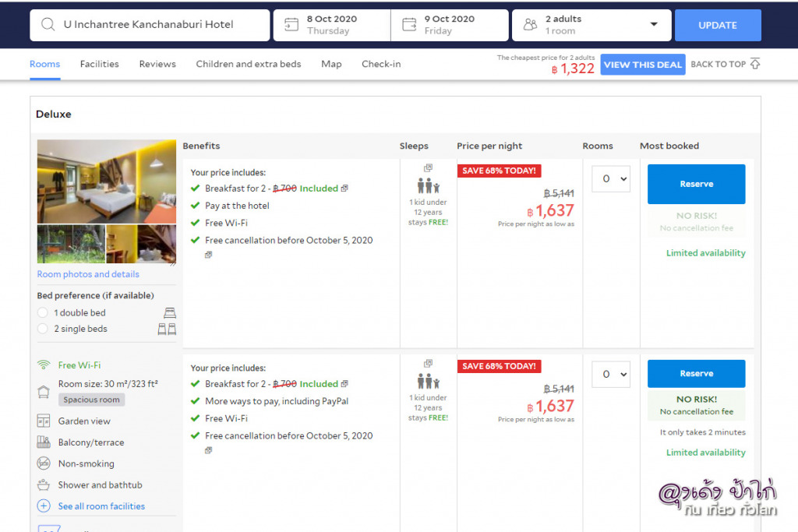Image resolution: width=798 pixels, height=532 pixels.
Task: Select the 1 double bed option
Action: [43, 313]
